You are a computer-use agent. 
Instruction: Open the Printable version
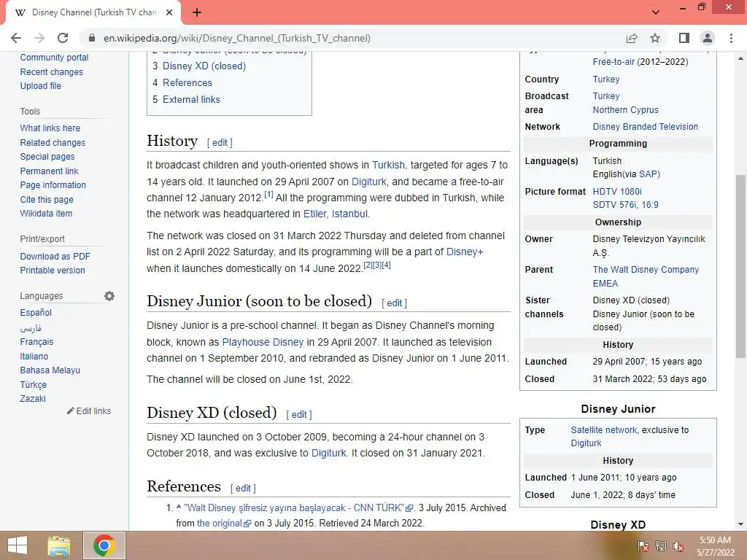53,270
